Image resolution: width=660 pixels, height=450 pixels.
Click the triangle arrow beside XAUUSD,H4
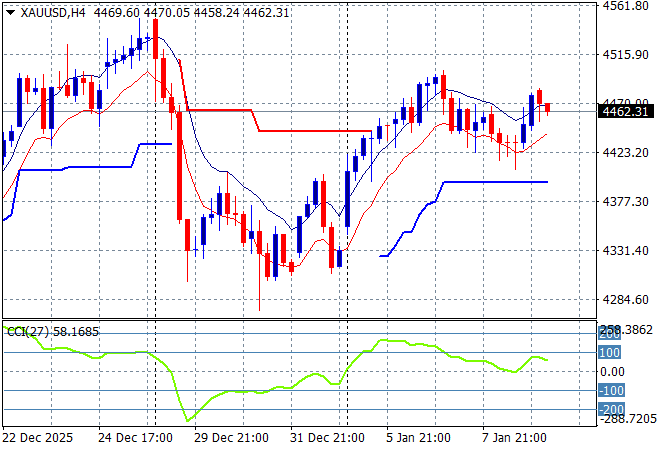[x=10, y=11]
